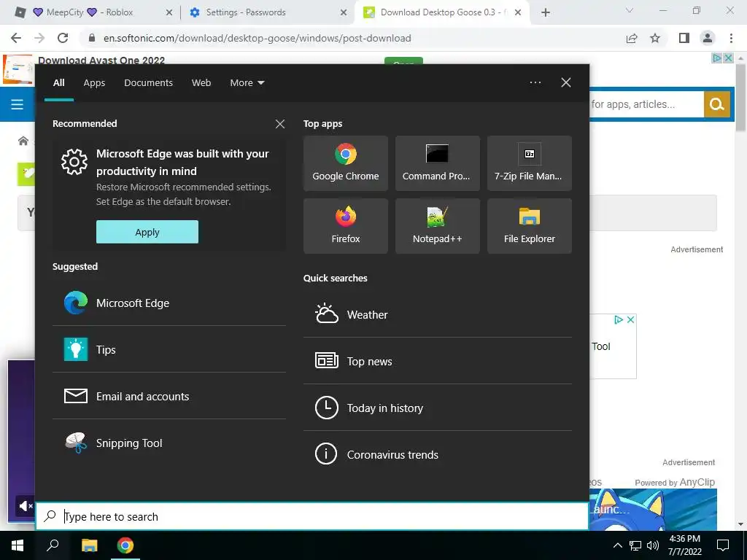Reload the Softonic page
The image size is (747, 560).
(x=63, y=38)
